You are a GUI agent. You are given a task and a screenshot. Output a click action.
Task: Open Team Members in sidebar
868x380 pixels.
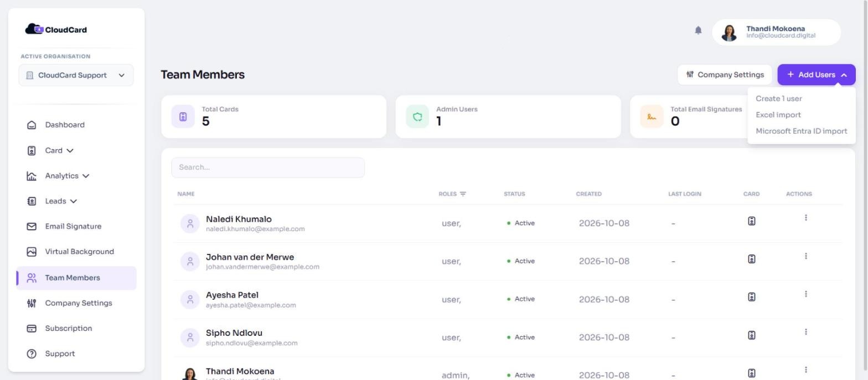coord(76,278)
